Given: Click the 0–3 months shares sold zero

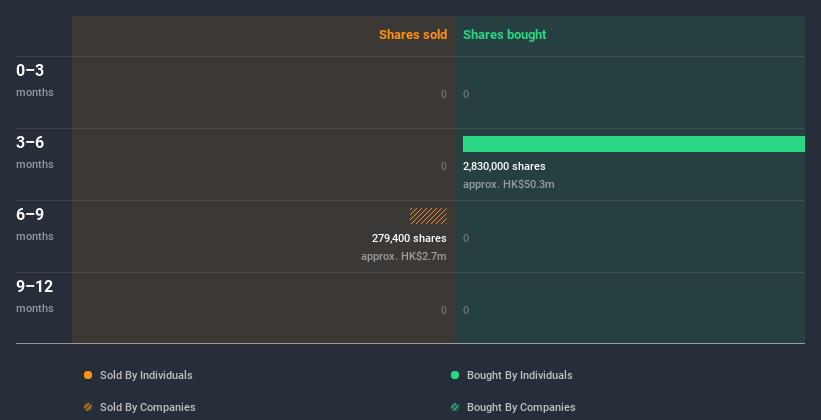Looking at the screenshot, I should coord(444,94).
